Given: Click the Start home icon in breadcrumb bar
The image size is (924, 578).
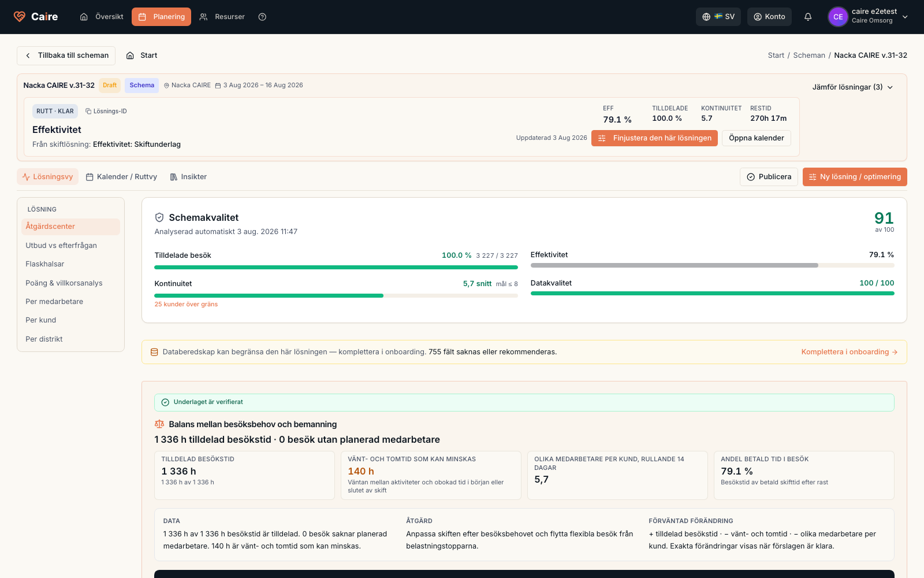Looking at the screenshot, I should (x=130, y=55).
